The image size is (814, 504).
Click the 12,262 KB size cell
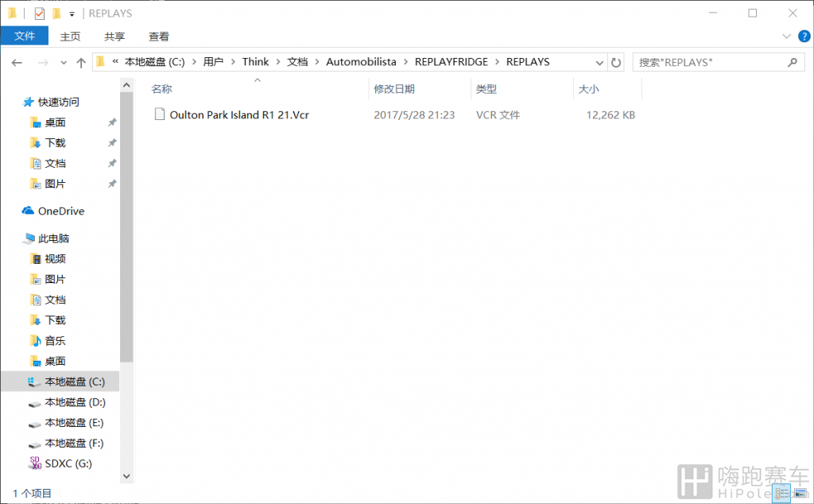point(610,114)
